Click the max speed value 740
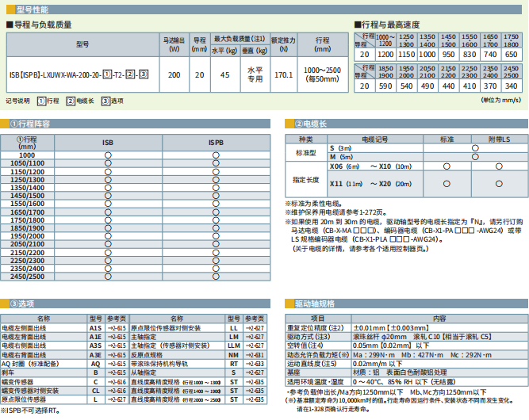The image size is (529, 420). coord(490,54)
